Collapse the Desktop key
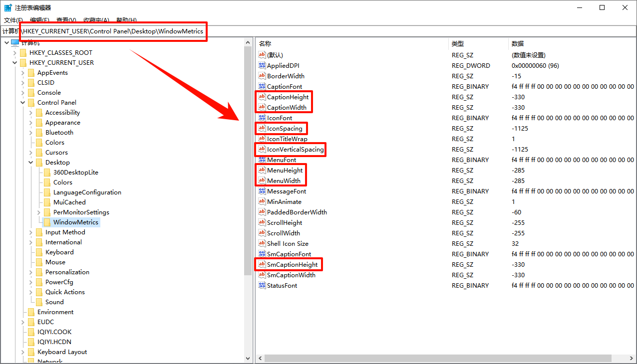This screenshot has height=364, width=637. (31, 163)
